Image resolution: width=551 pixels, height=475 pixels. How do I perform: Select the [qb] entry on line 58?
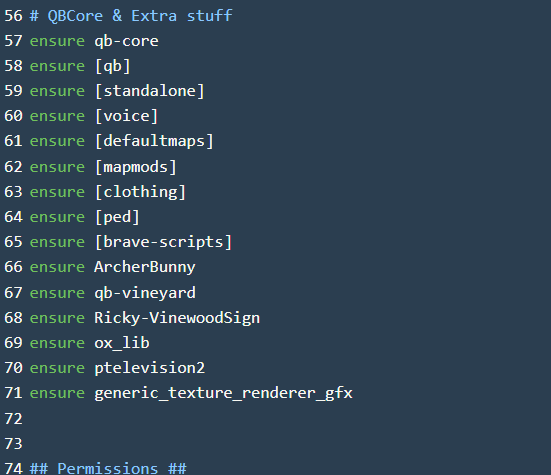point(112,66)
